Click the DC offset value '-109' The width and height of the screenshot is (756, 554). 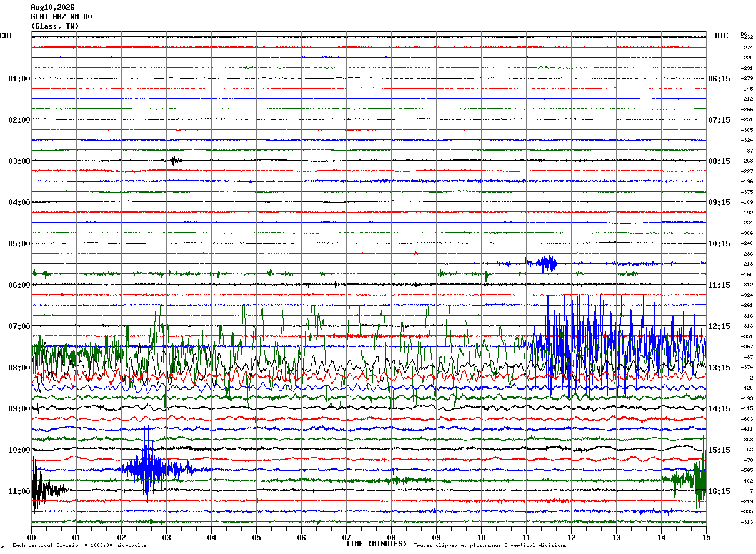point(747,202)
